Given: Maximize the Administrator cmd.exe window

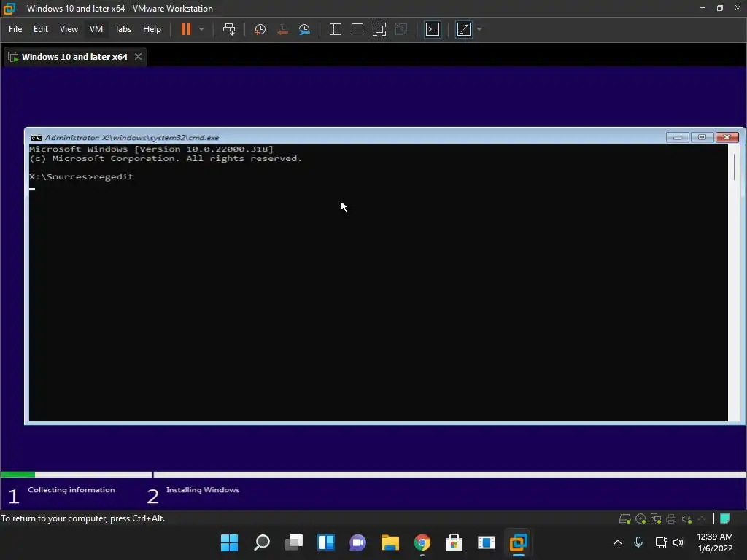Looking at the screenshot, I should point(702,137).
